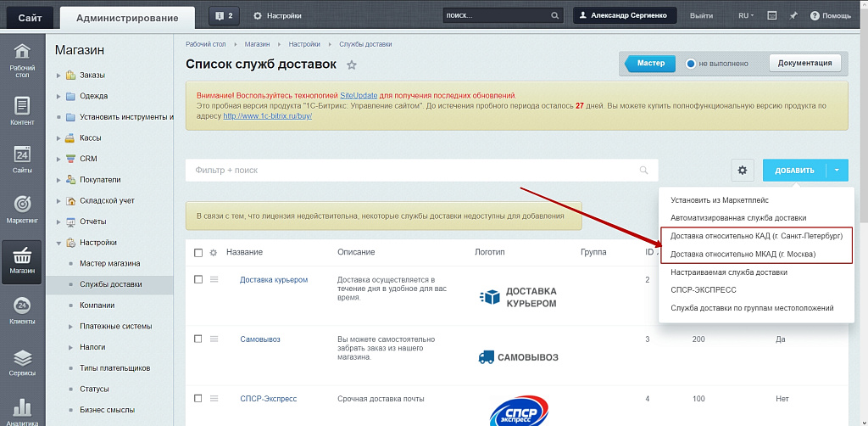Open the Маркетинг sidebar icon
Screen dimensions: 868x426
[22, 210]
